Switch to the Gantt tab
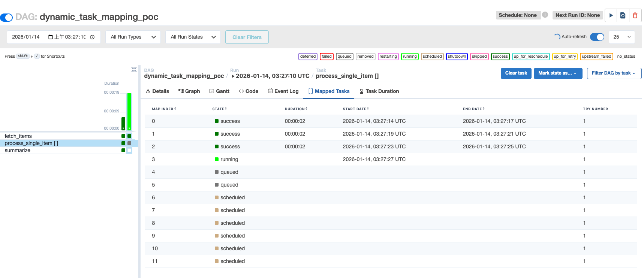The height and width of the screenshot is (278, 644). coord(219,91)
